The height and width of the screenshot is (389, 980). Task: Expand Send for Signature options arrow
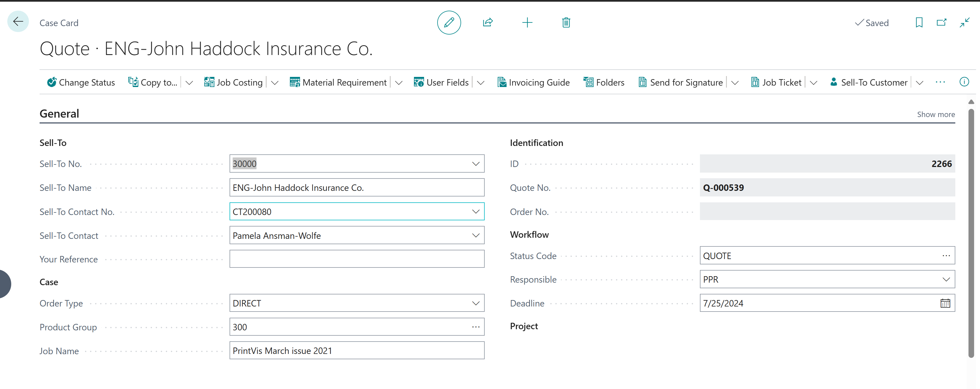pyautogui.click(x=735, y=83)
